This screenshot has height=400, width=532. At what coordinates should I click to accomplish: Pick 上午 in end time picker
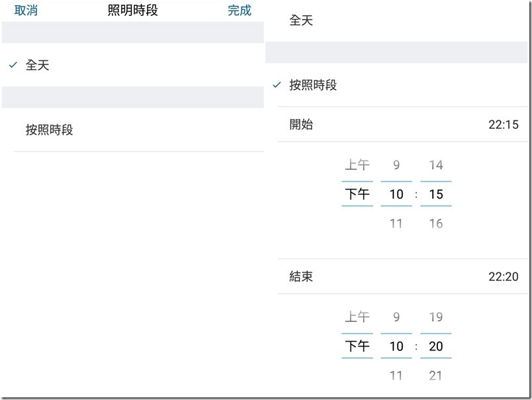(x=357, y=317)
